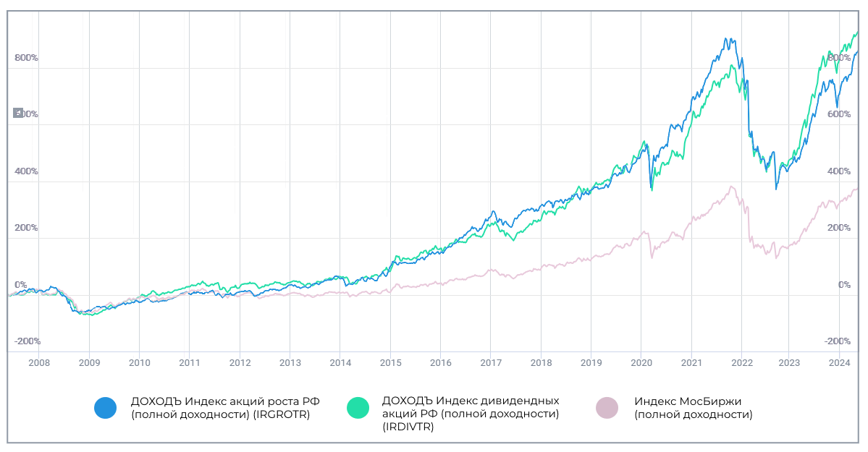This screenshot has height=452, width=868.
Task: Click the 2024 year label at the axis end
Action: 839,363
